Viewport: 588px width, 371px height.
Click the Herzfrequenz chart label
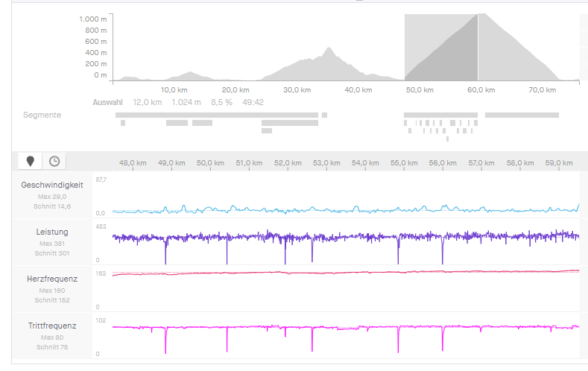(54, 279)
